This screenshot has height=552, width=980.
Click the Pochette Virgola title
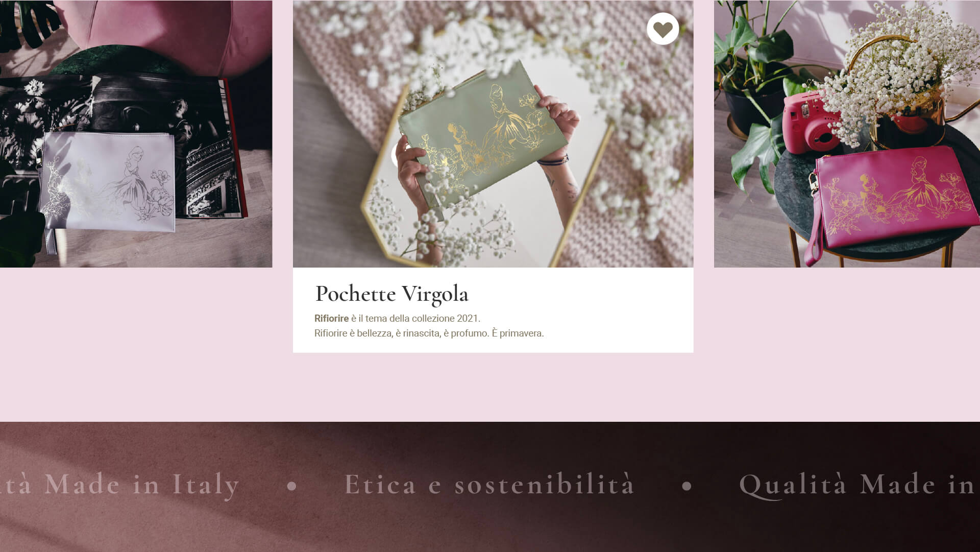click(x=391, y=294)
